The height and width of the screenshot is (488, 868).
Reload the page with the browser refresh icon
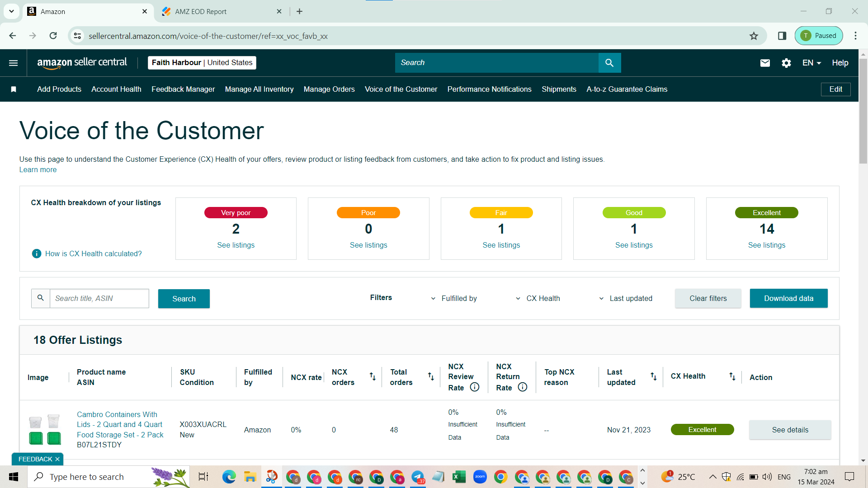pos(53,36)
